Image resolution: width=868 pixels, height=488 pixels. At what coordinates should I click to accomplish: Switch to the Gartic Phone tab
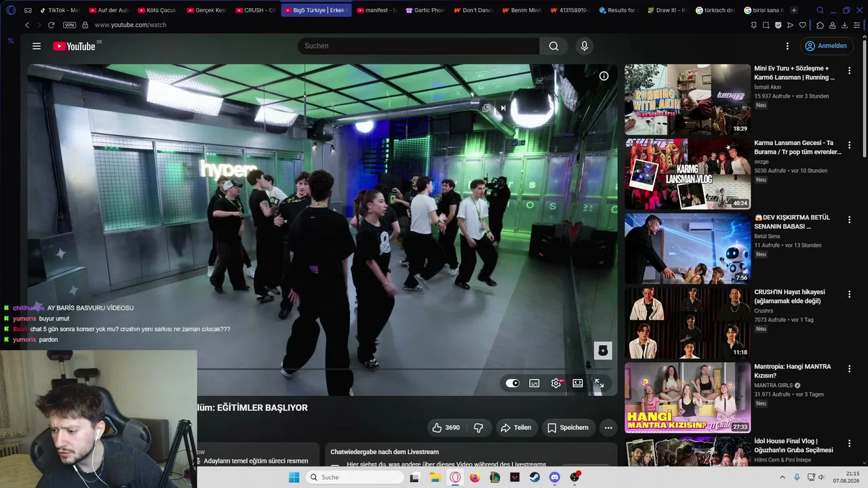click(426, 10)
